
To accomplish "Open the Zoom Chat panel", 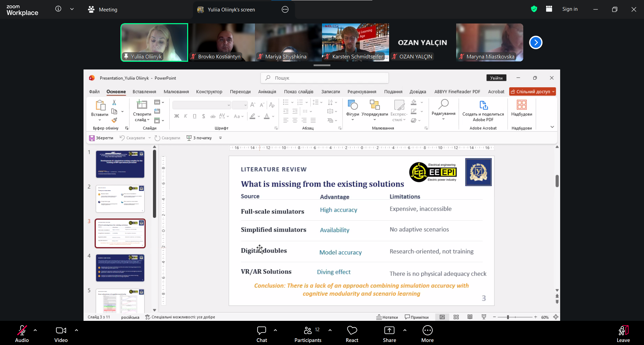I will (x=262, y=334).
